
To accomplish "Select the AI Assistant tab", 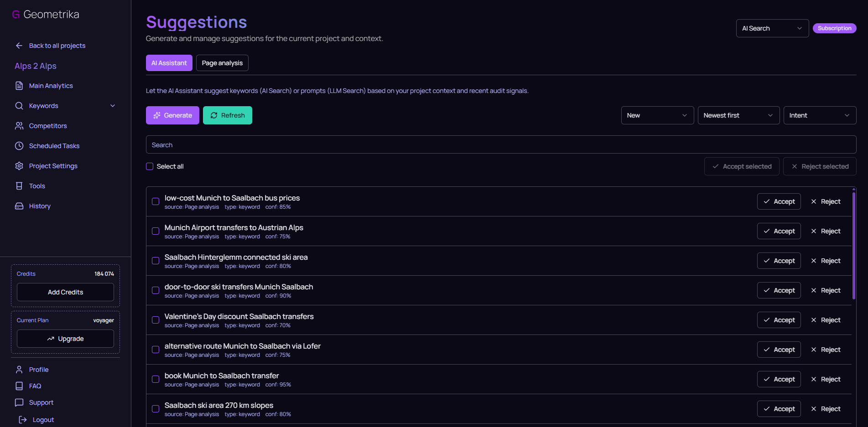I will [x=169, y=63].
